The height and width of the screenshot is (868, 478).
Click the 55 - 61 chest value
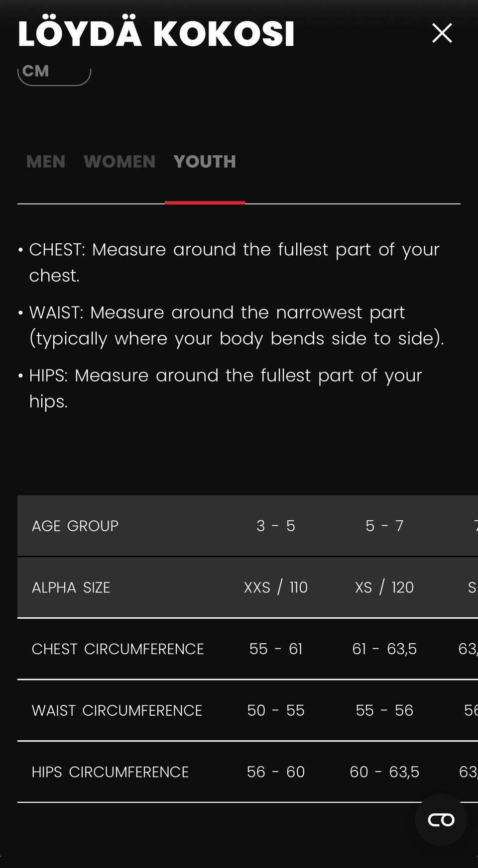point(276,649)
